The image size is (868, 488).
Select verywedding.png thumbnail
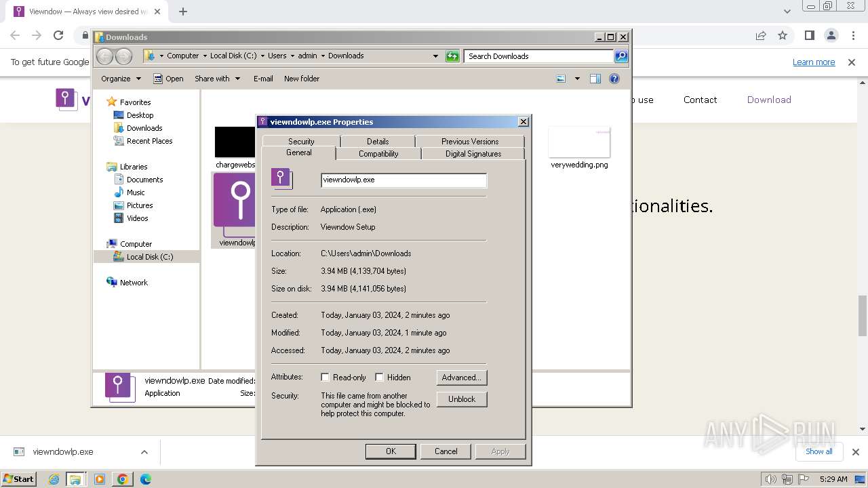point(579,142)
